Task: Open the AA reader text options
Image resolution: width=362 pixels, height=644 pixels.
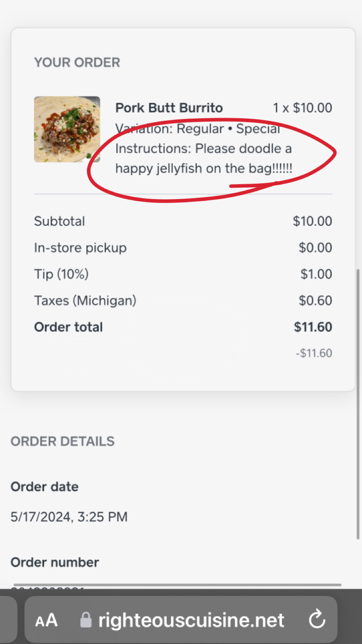Action: (x=46, y=620)
